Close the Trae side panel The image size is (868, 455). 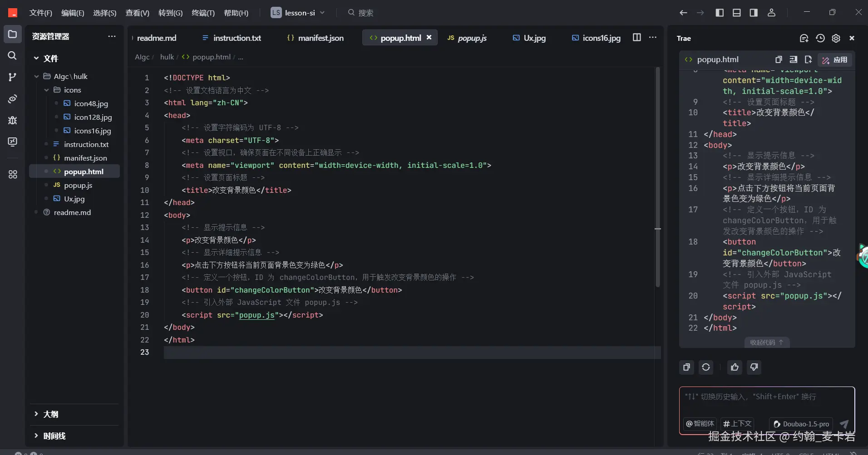[852, 38]
